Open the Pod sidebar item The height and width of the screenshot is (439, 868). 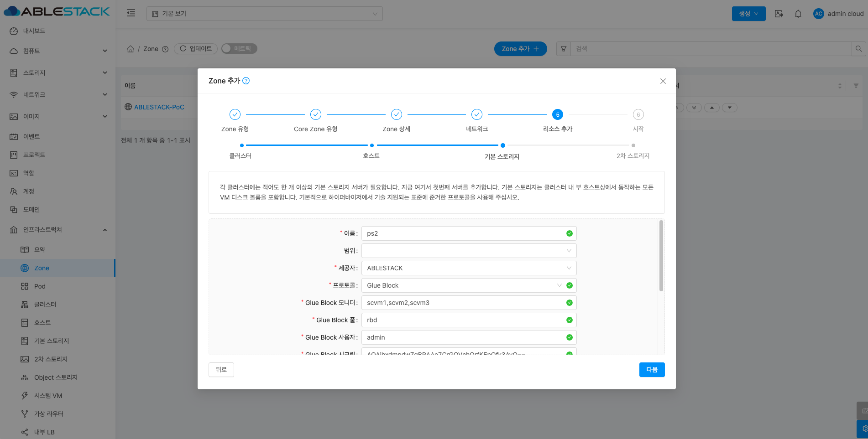(x=40, y=286)
